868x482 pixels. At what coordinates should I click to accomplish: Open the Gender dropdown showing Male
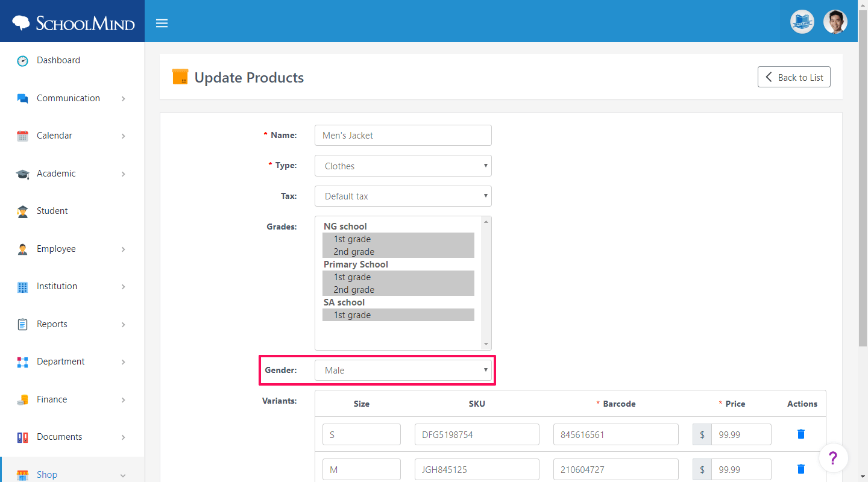[x=403, y=370]
